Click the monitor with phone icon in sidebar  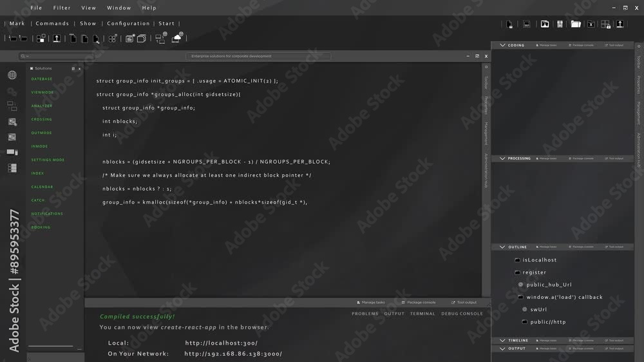[x=12, y=152]
